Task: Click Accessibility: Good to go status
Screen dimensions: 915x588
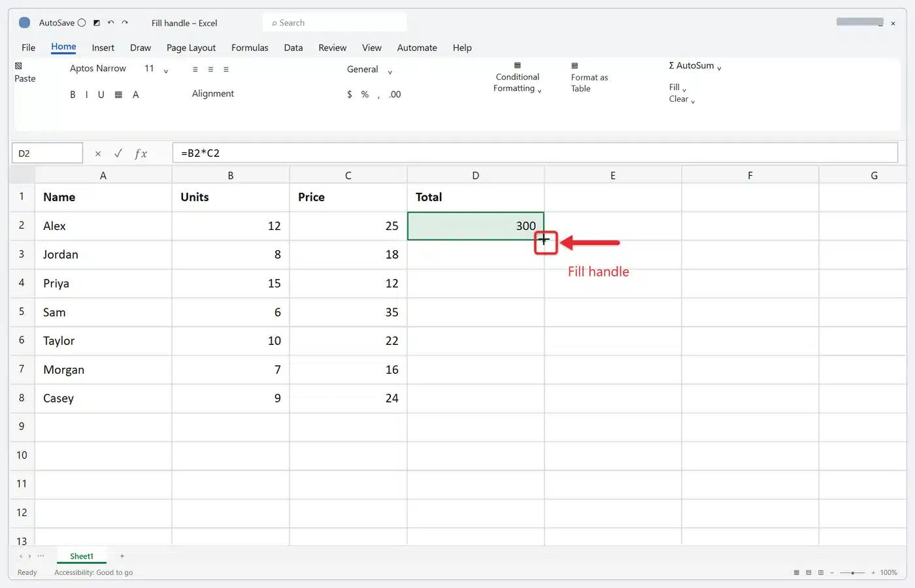Action: click(x=93, y=572)
